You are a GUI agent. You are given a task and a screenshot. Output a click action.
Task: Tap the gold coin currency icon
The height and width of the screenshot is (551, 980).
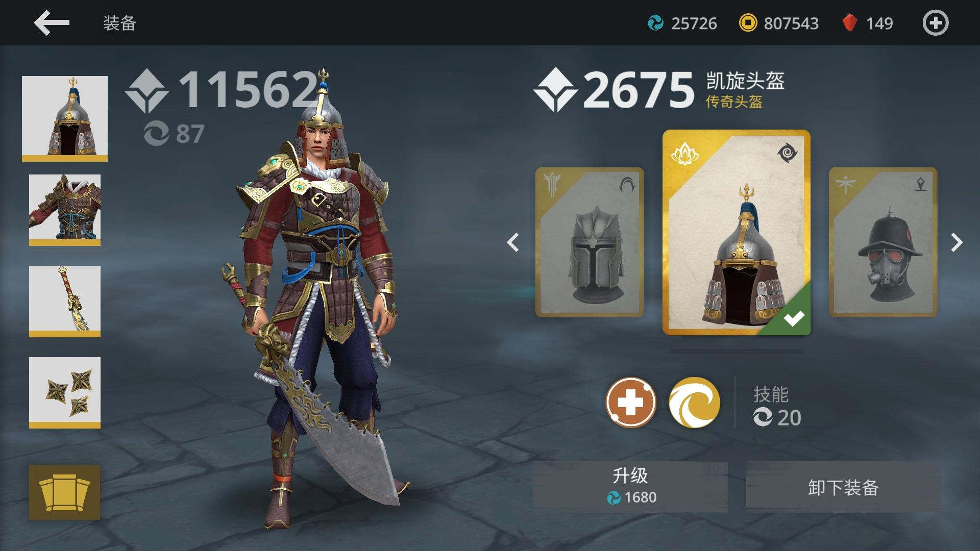click(x=748, y=23)
